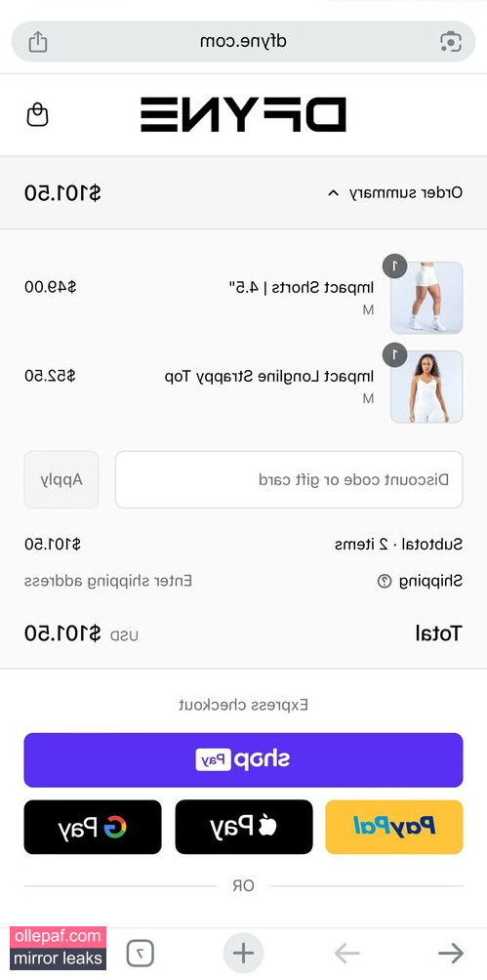Click the Order summary label
487x980 pixels.
(406, 192)
